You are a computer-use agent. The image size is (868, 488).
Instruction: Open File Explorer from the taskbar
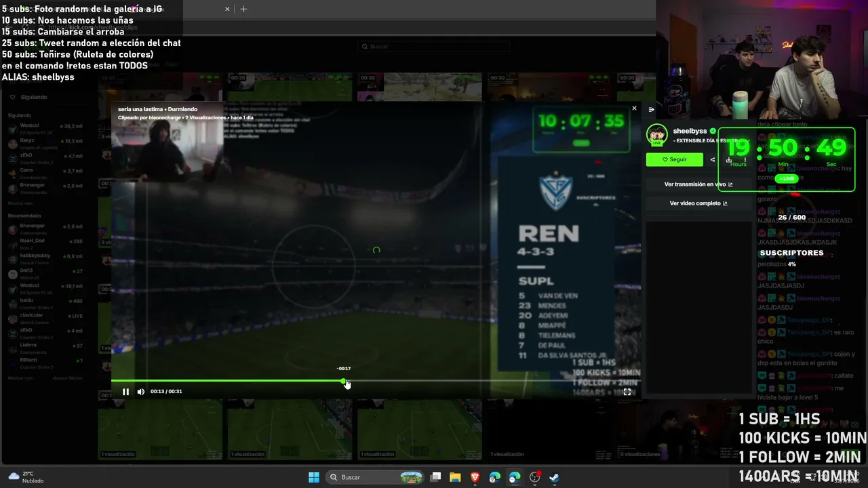(455, 477)
